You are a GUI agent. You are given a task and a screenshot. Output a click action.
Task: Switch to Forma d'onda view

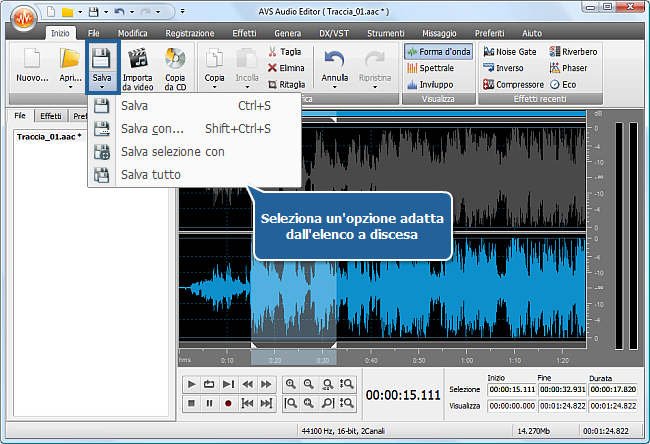[x=439, y=52]
